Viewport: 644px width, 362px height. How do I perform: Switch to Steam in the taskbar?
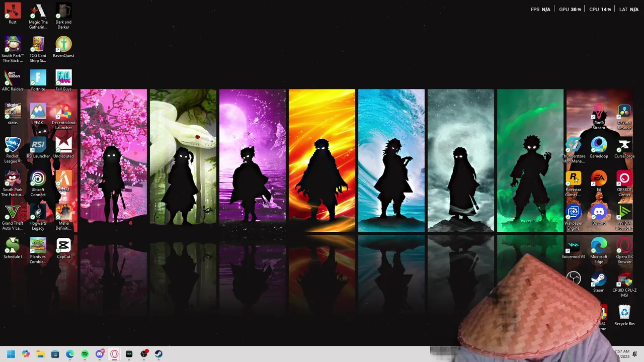(x=158, y=354)
